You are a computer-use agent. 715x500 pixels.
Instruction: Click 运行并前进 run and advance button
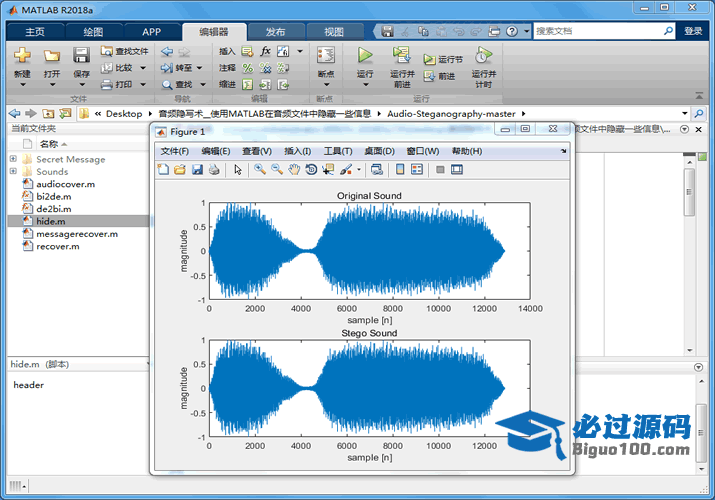(x=402, y=67)
